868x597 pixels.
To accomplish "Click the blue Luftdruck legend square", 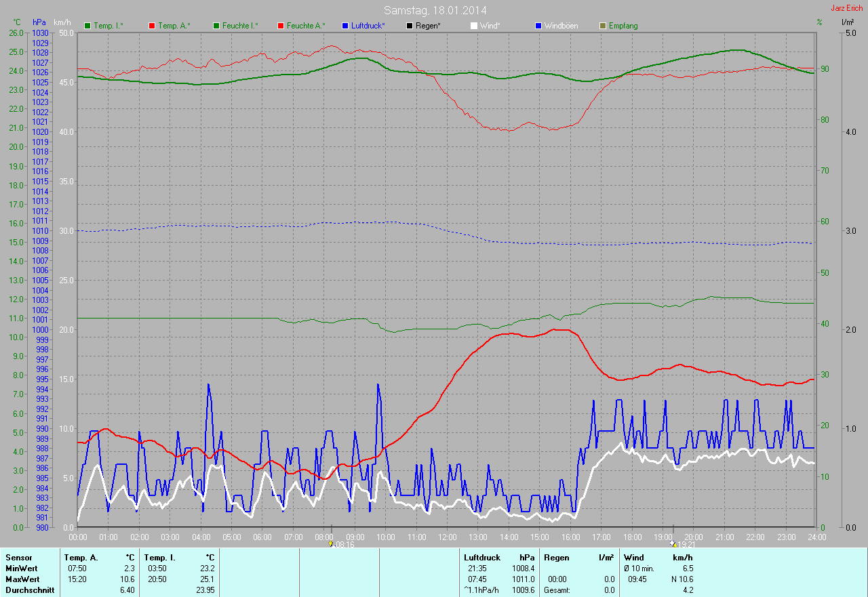I will (346, 26).
